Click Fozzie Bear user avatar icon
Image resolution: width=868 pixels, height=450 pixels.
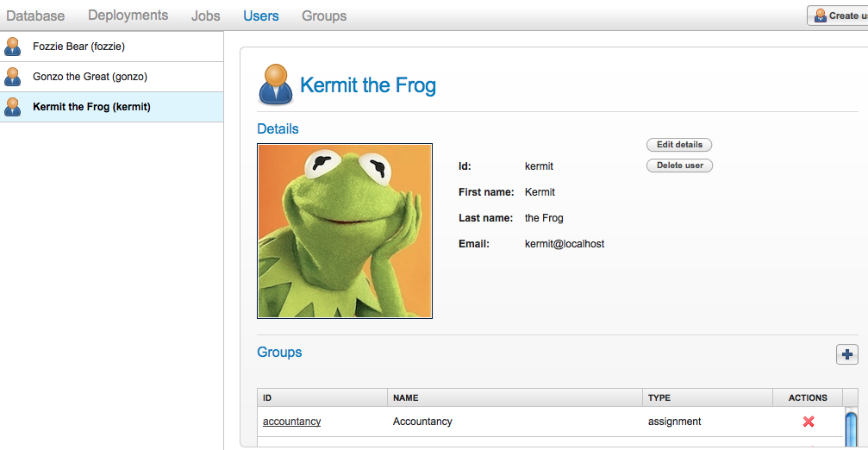tap(13, 47)
